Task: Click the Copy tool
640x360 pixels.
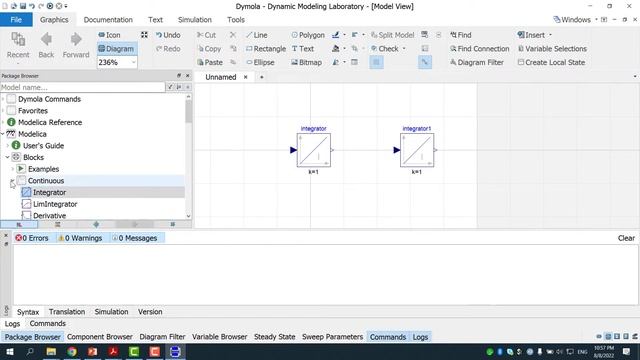Action: (209, 49)
